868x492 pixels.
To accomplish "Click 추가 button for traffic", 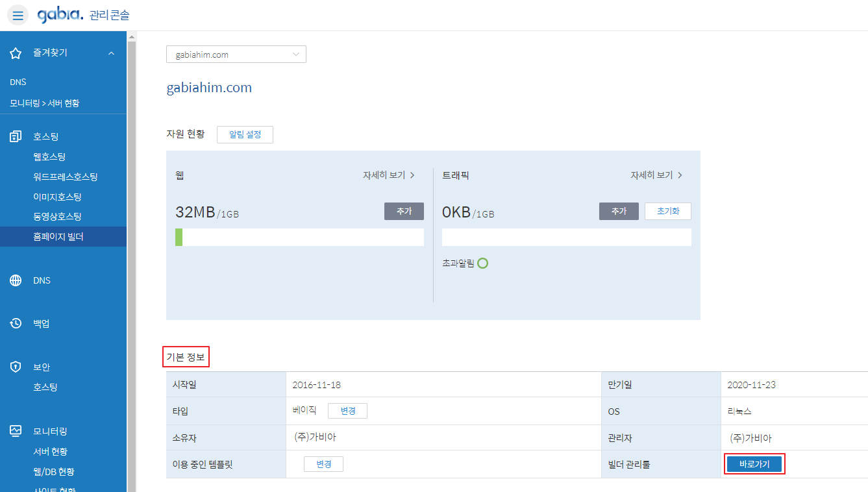I will [619, 212].
